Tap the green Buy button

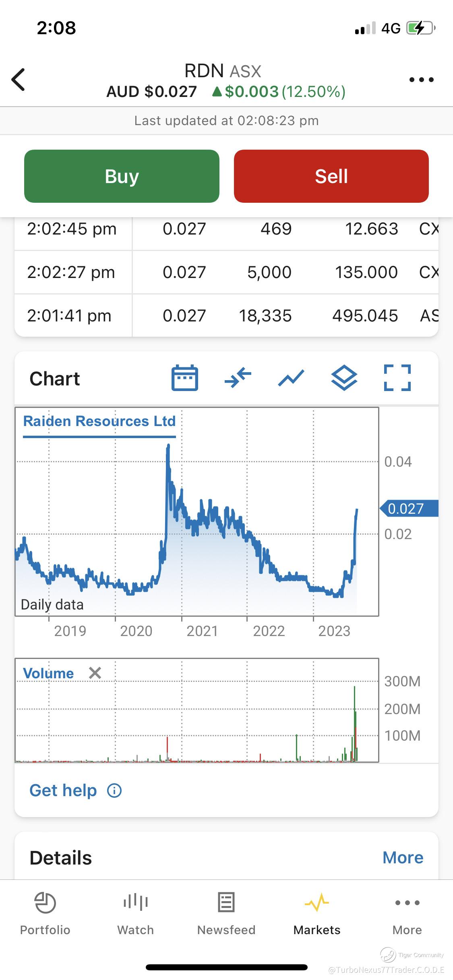tap(122, 176)
